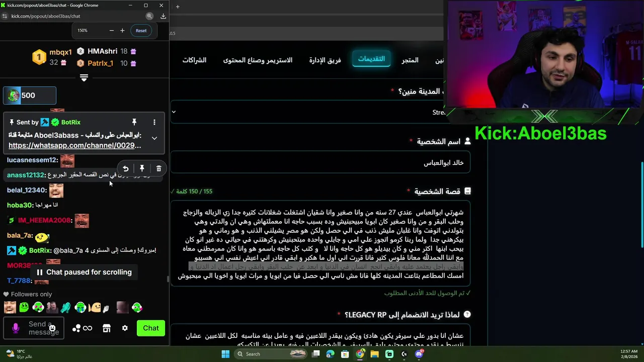Viewport: 644px width, 362px height.
Task: Open chat settings gear
Action: [125, 328]
